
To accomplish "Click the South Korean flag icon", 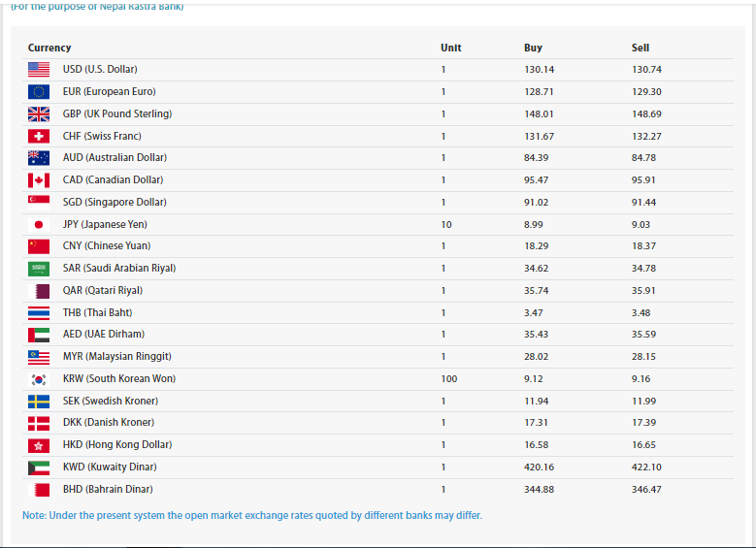I will 39,379.
